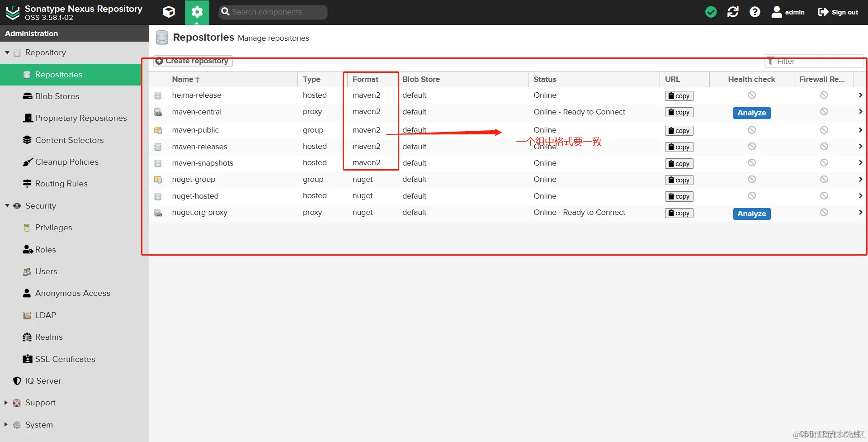Focus the repository Filter field
Image resolution: width=868 pixels, height=442 pixels.
click(814, 61)
